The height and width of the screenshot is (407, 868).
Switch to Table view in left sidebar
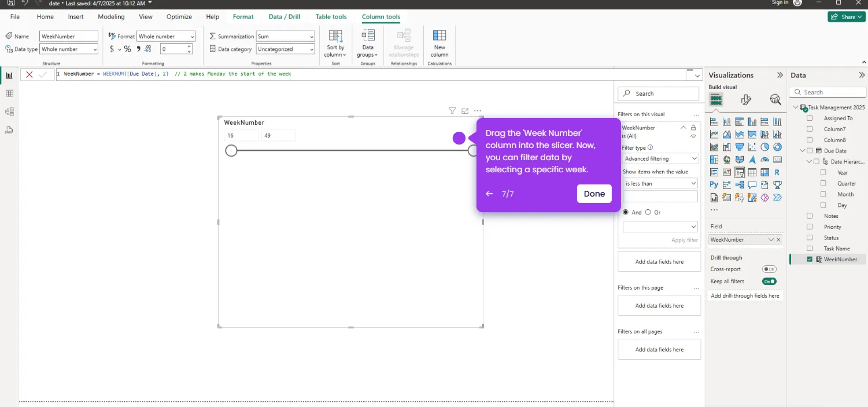click(x=9, y=94)
